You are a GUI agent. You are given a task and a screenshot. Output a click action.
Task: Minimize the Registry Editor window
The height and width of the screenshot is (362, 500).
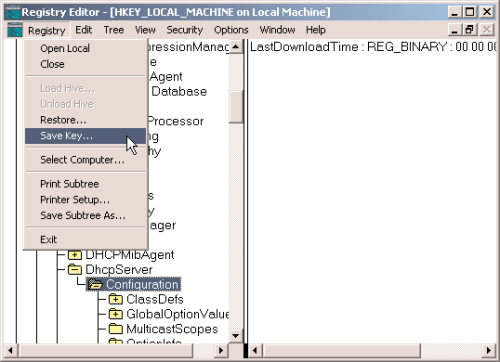[455, 12]
